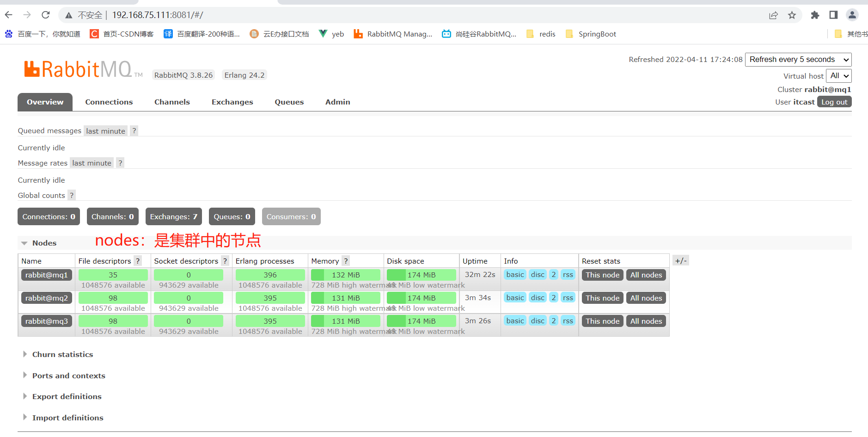Reload the RabbitMQ page
The image size is (868, 437).
46,15
